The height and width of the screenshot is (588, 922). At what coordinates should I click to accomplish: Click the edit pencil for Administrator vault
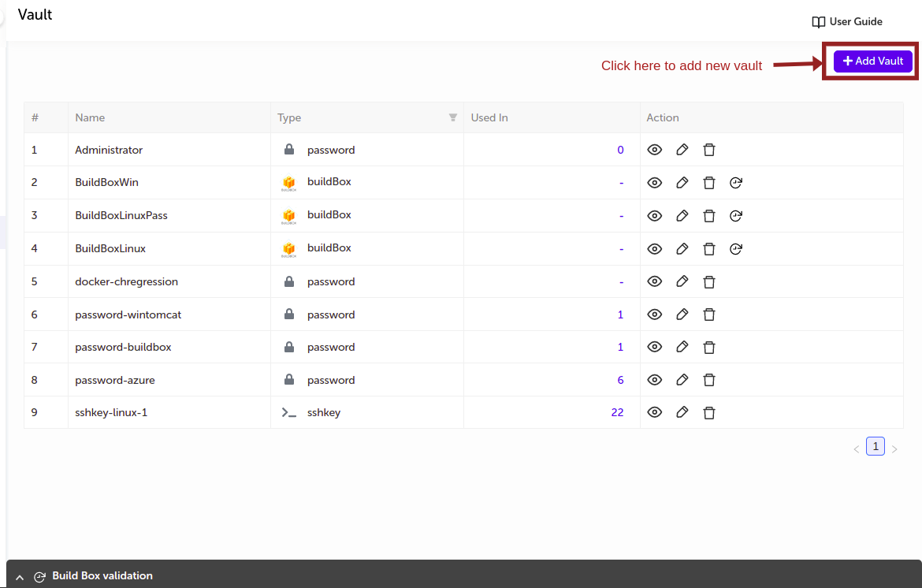pos(682,150)
